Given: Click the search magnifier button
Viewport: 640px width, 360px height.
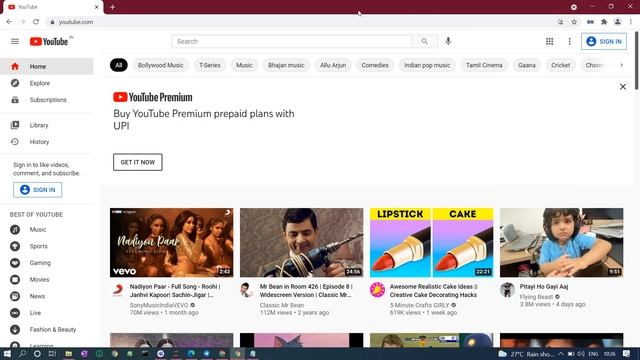Looking at the screenshot, I should click(424, 41).
